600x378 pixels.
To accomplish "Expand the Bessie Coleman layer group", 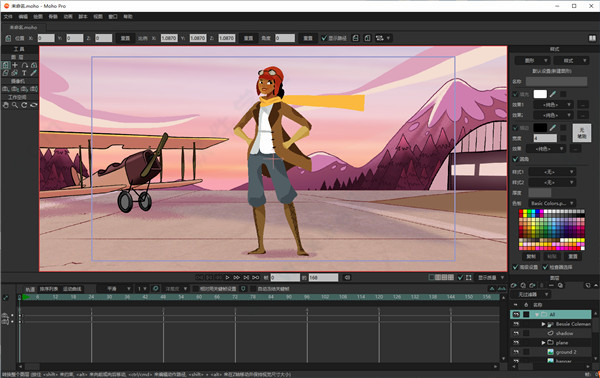I will 543,324.
